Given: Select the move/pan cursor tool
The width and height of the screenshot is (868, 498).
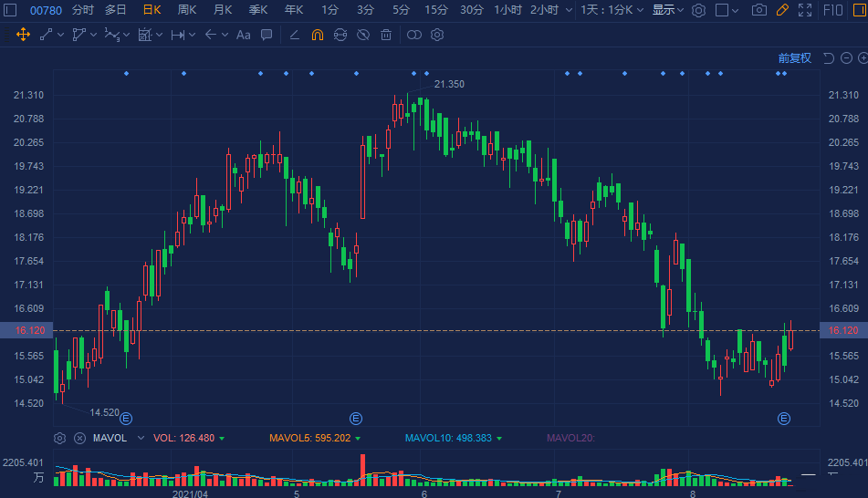Looking at the screenshot, I should point(23,35).
